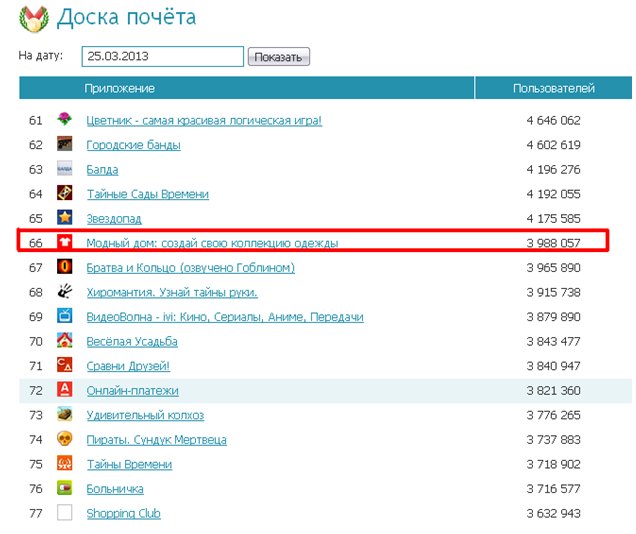636x534 pixels.
Task: Click the blank Shopping Club icon
Action: pos(64,512)
